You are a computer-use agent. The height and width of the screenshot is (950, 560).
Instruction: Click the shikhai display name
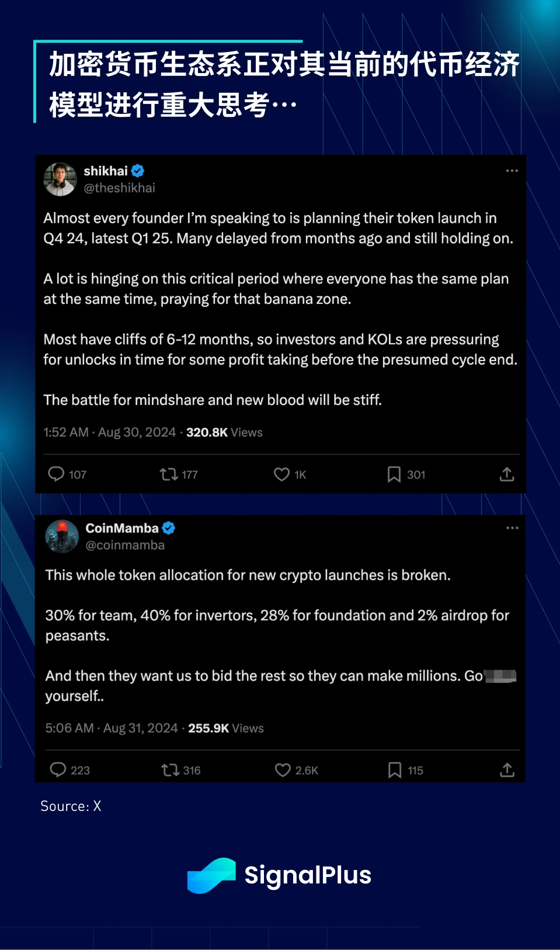coord(106,171)
